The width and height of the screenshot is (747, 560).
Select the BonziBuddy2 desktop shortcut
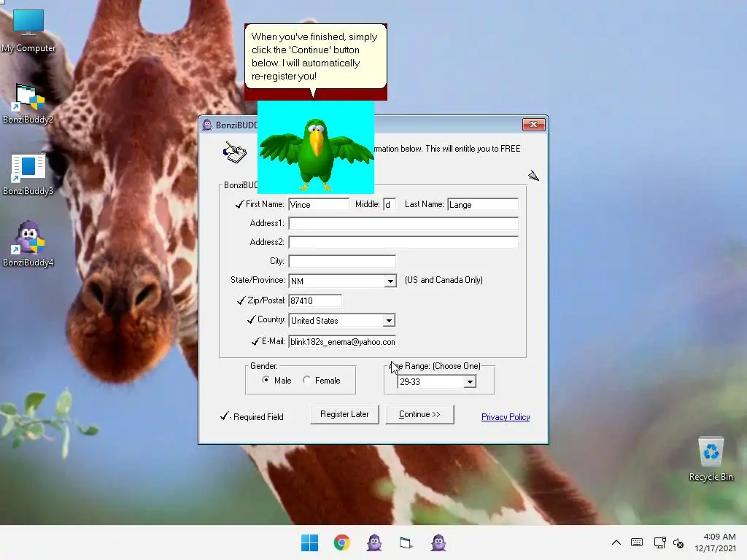pos(28,104)
